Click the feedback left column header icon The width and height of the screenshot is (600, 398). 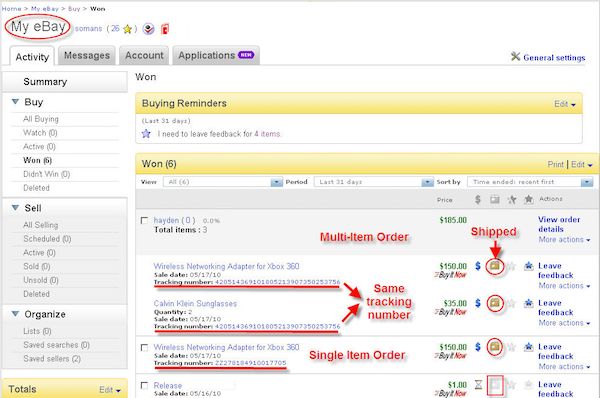point(512,199)
